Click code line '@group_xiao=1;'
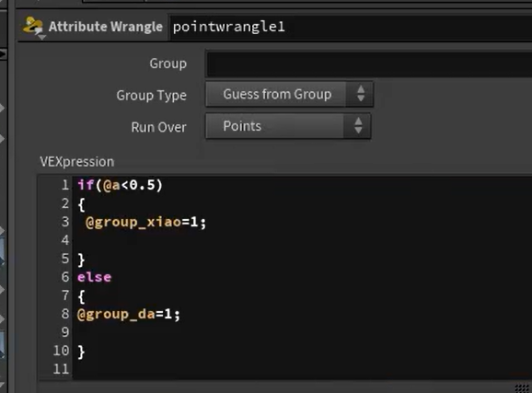Viewport: 532px width, 393px height. tap(146, 223)
